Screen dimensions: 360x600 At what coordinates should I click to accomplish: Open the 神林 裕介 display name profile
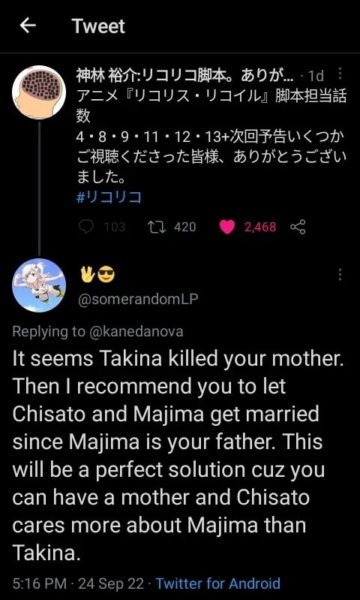(185, 77)
